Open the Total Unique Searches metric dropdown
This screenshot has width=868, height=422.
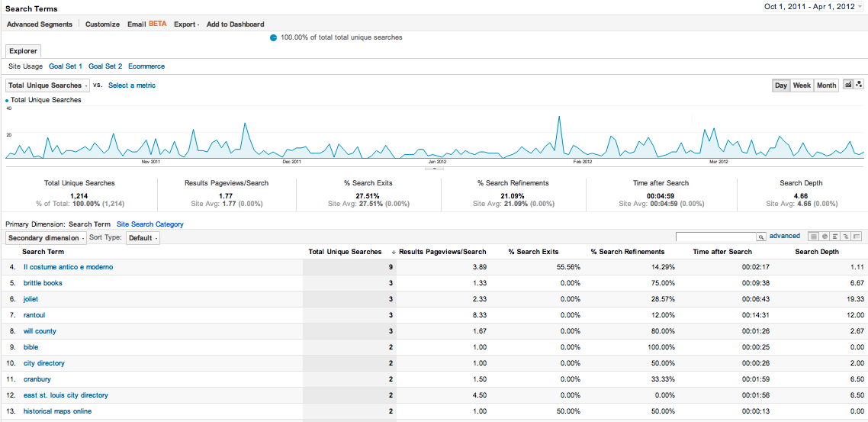pyautogui.click(x=47, y=85)
